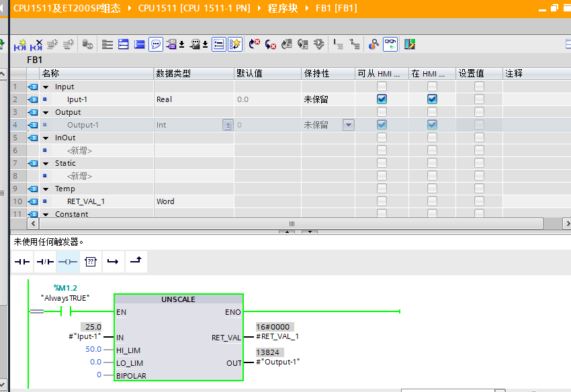Collapse the Input section
571x392 pixels.
tap(46, 87)
